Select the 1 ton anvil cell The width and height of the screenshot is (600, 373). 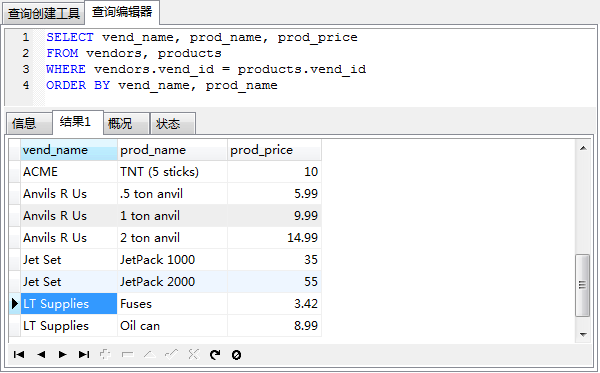tap(172, 216)
